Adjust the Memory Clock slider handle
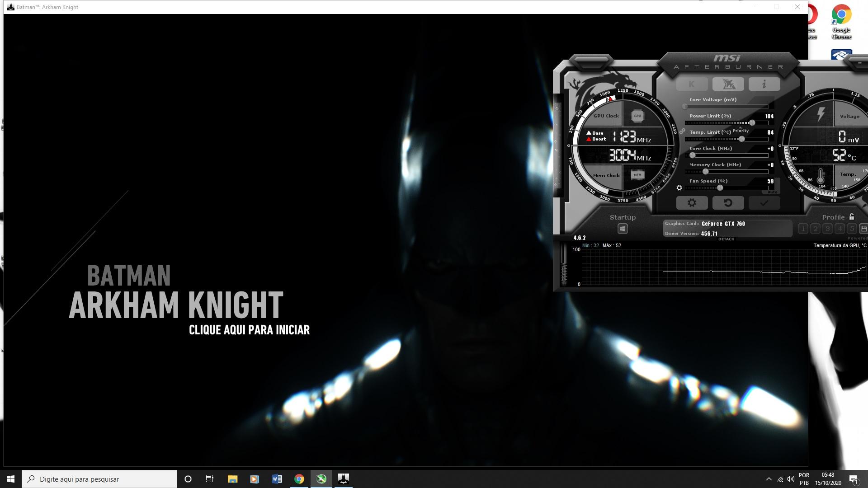 tap(705, 172)
